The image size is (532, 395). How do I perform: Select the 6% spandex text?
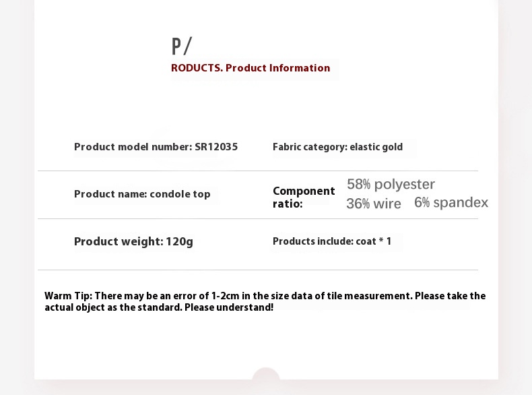point(451,203)
